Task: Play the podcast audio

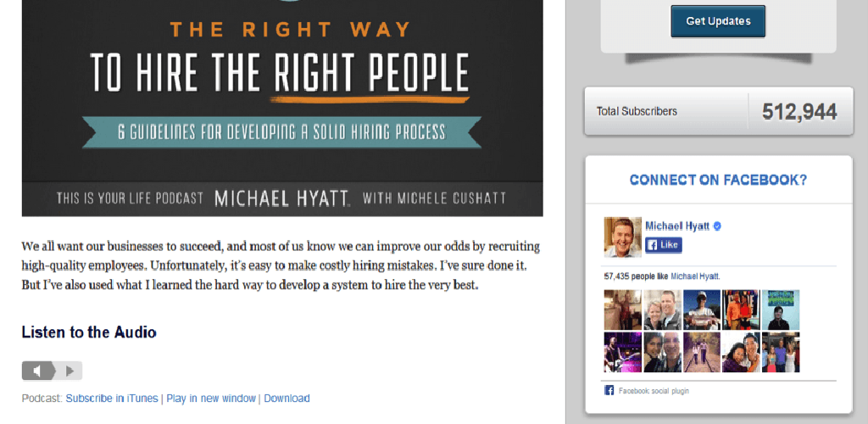Action: tap(70, 371)
